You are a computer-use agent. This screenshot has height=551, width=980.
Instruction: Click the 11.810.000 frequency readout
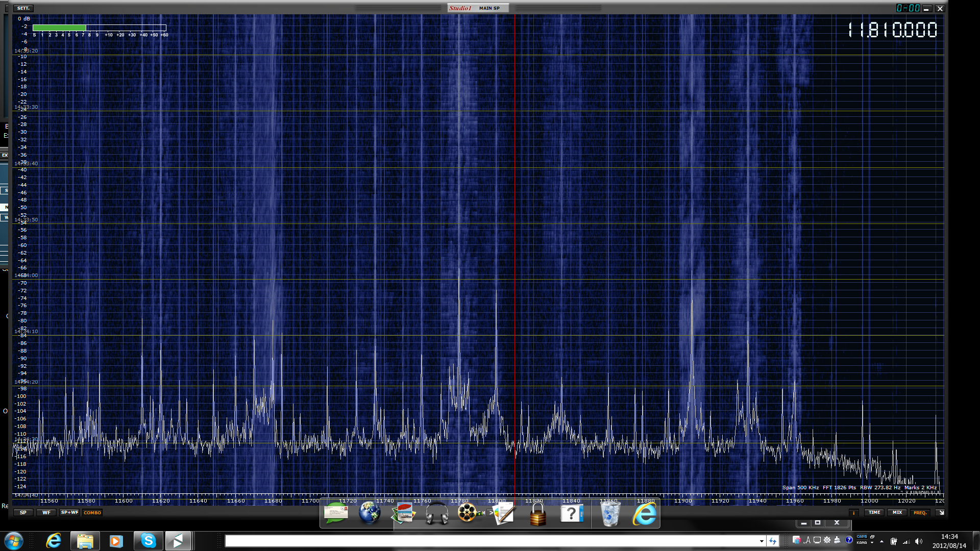tap(892, 30)
